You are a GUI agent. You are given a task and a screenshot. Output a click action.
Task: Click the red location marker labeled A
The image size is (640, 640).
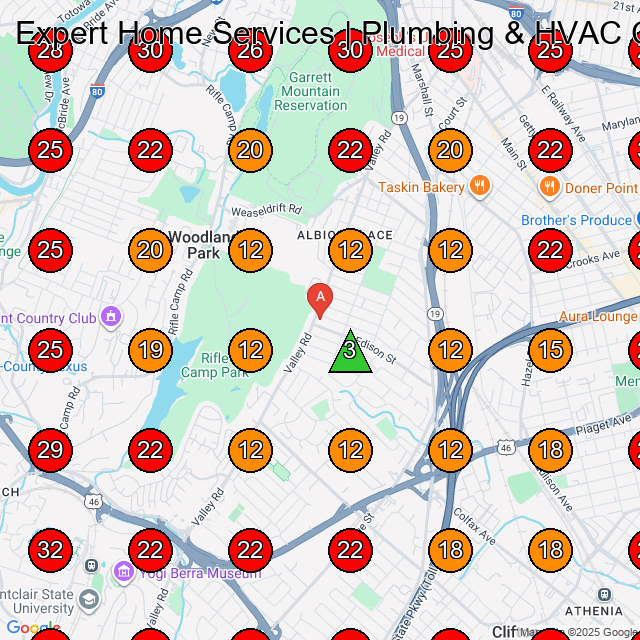coord(320,300)
